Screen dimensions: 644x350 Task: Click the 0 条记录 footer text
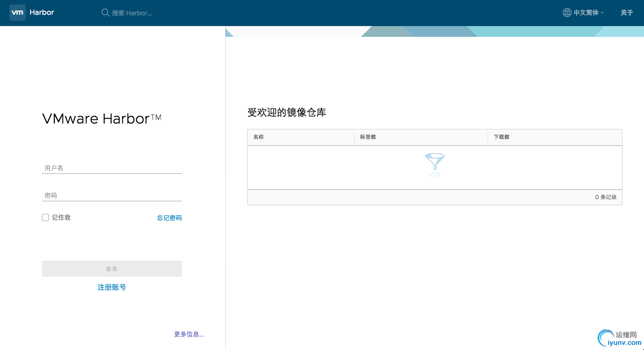(x=606, y=197)
